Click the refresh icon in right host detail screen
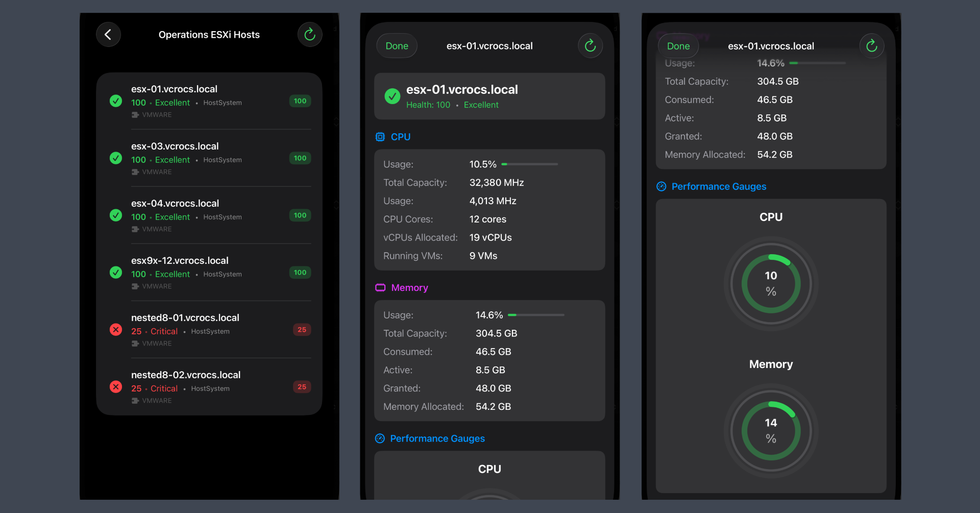This screenshot has height=513, width=980. [871, 46]
